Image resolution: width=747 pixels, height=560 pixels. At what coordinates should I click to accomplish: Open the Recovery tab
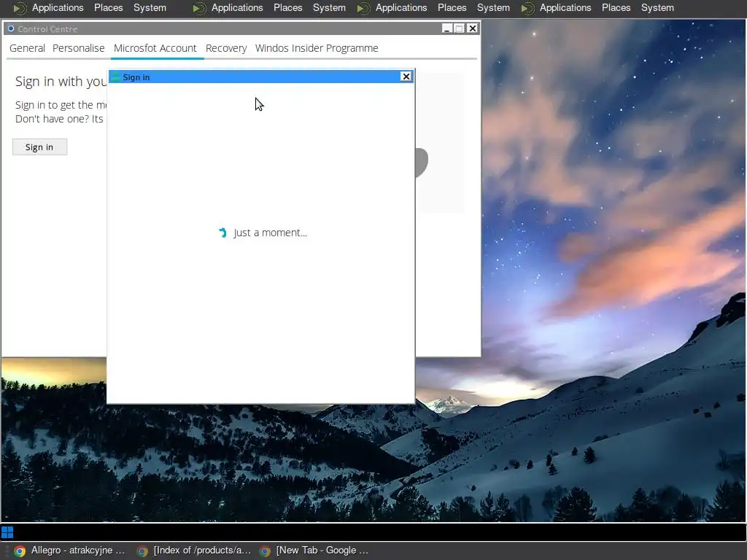226,48
